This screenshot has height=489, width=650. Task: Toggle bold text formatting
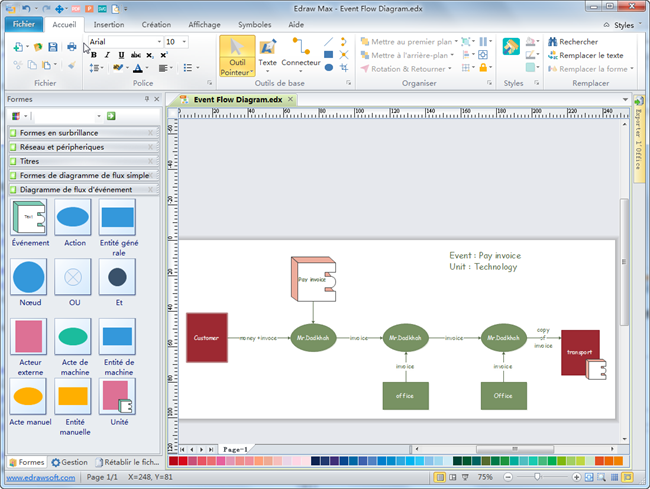[x=94, y=55]
